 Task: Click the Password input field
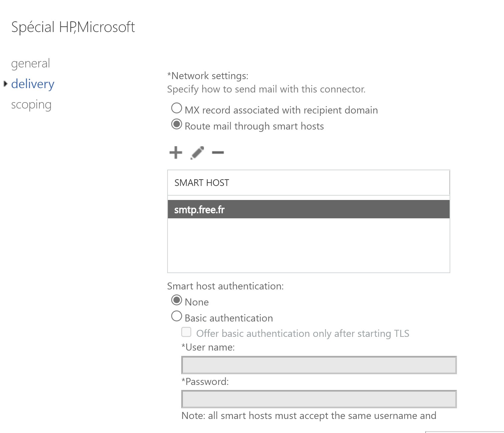pos(319,399)
